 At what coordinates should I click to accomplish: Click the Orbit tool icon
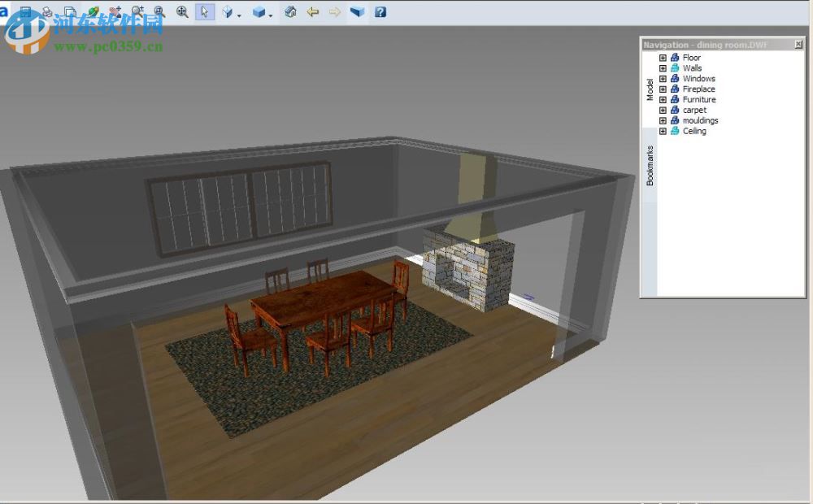pyautogui.click(x=228, y=12)
